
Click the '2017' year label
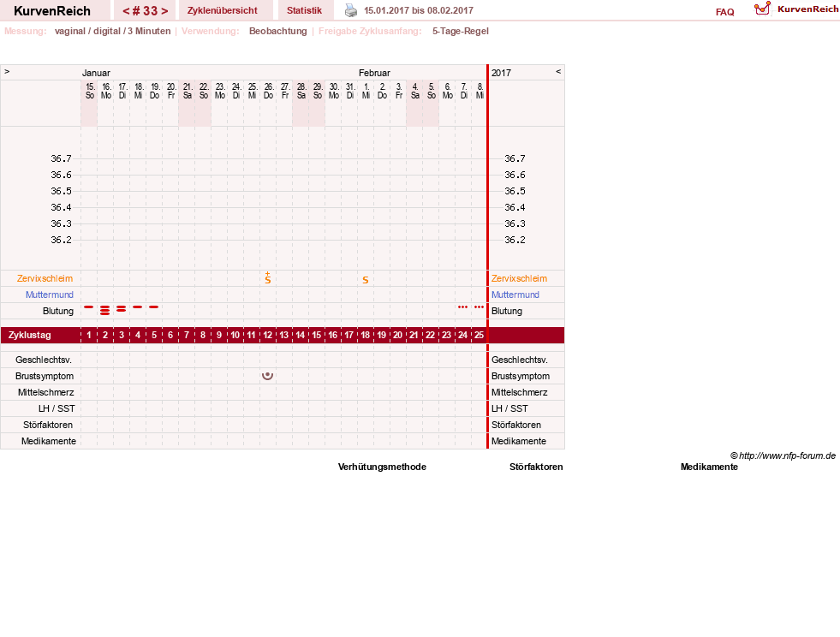(502, 73)
